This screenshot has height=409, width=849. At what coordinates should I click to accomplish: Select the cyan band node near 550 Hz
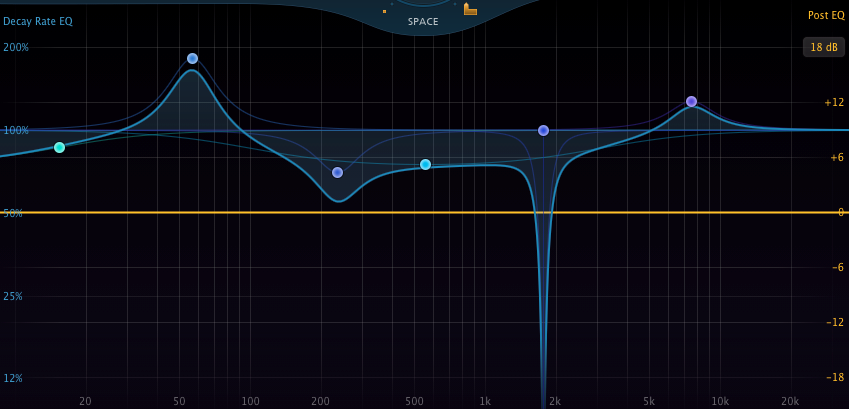[425, 164]
